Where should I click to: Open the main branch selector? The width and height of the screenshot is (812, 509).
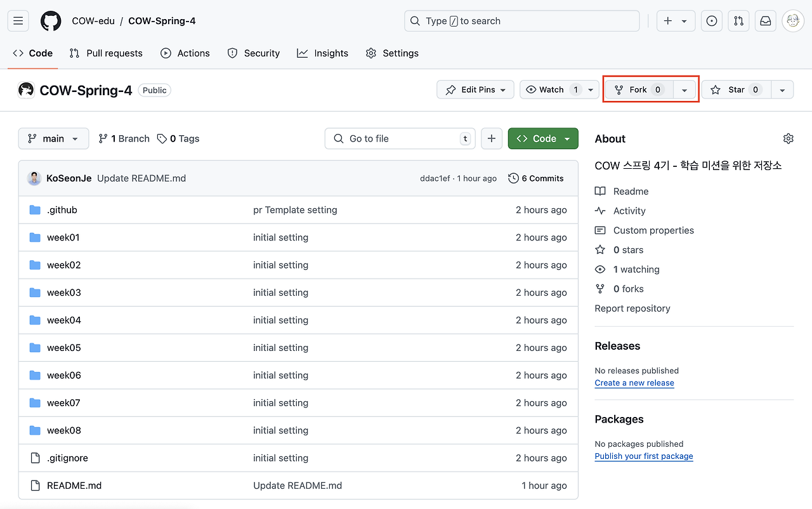(x=53, y=138)
